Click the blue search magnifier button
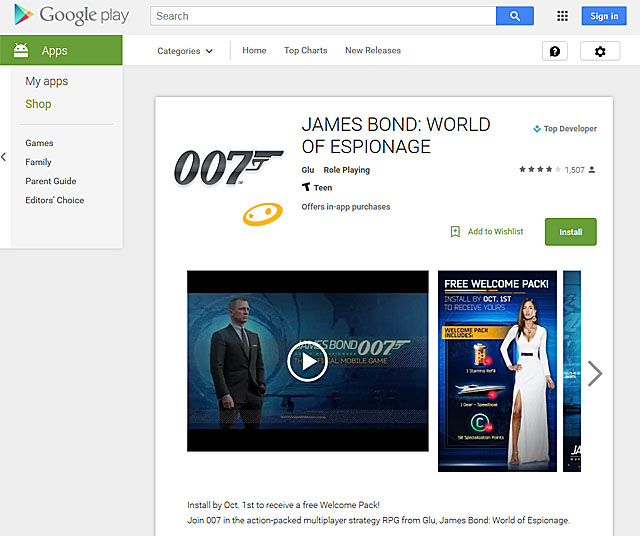This screenshot has width=640, height=536. tap(515, 16)
